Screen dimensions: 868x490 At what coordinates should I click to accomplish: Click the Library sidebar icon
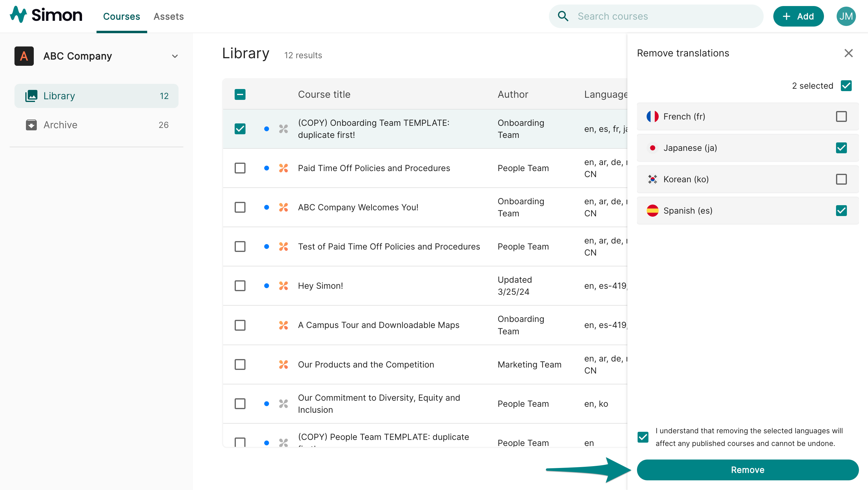tap(31, 96)
